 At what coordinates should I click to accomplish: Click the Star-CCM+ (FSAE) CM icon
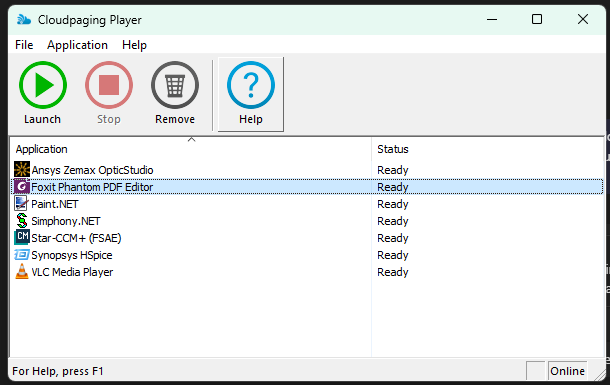tap(22, 238)
